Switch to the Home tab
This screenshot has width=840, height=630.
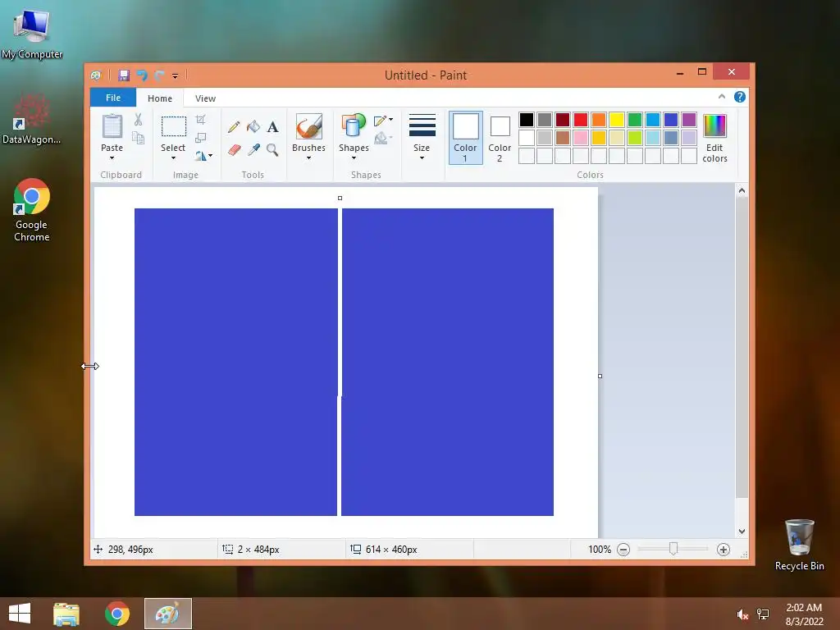point(160,98)
